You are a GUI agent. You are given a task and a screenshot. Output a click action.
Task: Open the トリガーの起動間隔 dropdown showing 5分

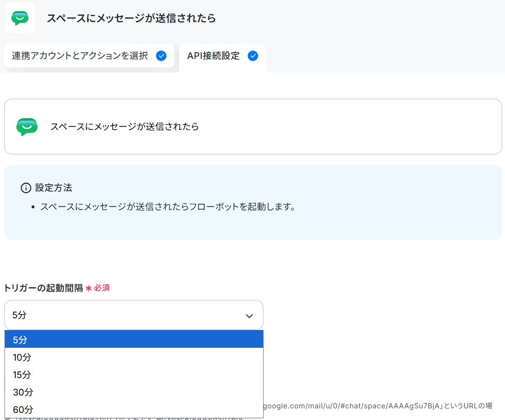click(x=134, y=315)
